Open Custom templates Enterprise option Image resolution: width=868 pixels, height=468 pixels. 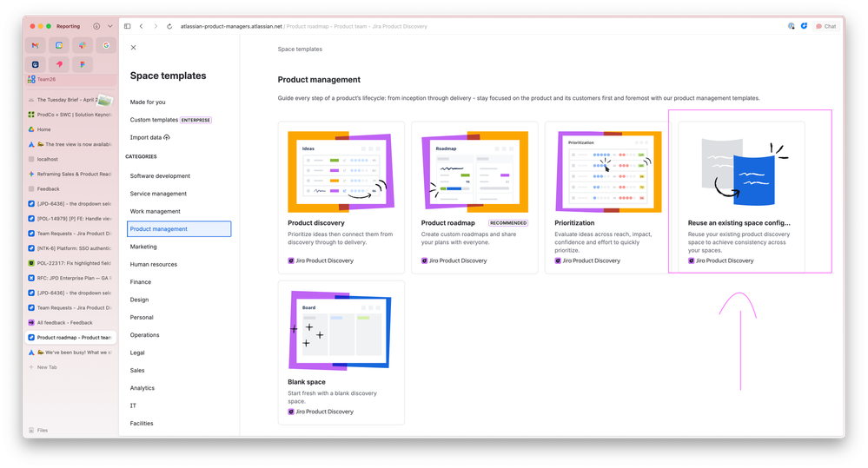(170, 120)
